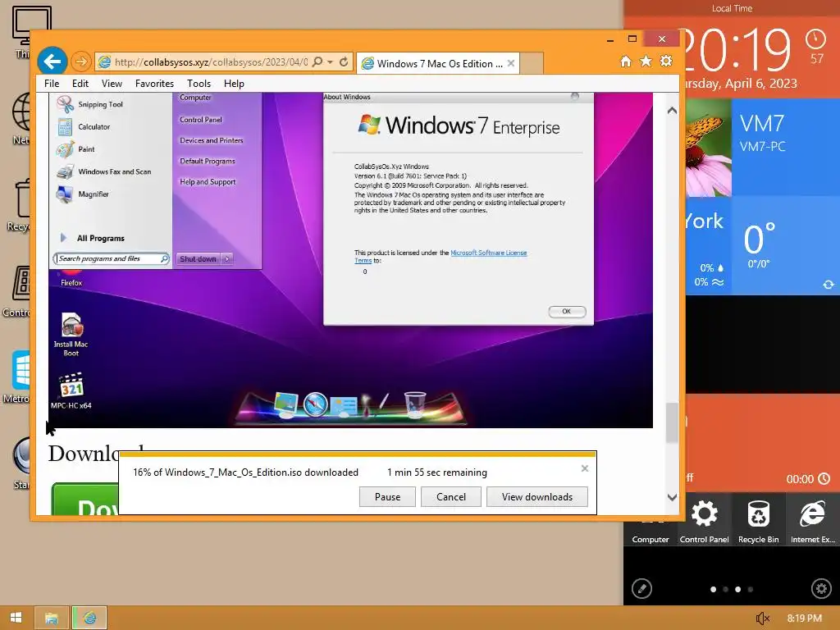Viewport: 840px width, 630px height.
Task: Open the Home page icon
Action: coord(626,62)
